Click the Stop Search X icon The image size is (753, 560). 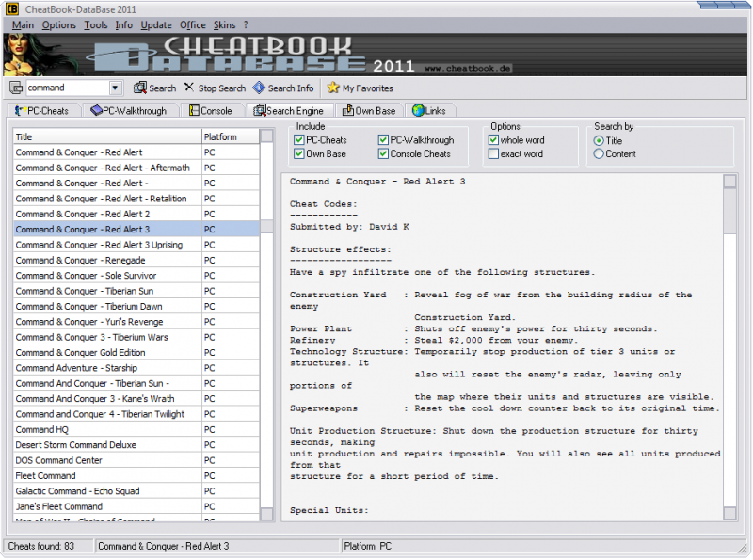pyautogui.click(x=189, y=88)
